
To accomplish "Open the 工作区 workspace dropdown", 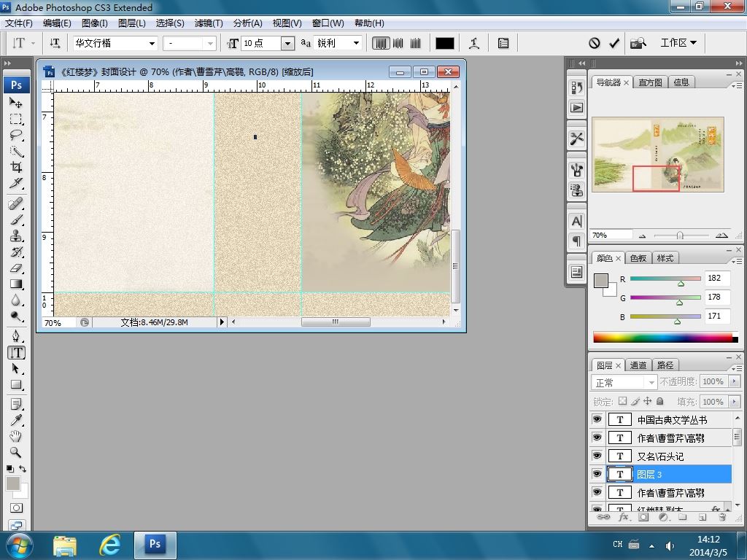I will pos(678,43).
